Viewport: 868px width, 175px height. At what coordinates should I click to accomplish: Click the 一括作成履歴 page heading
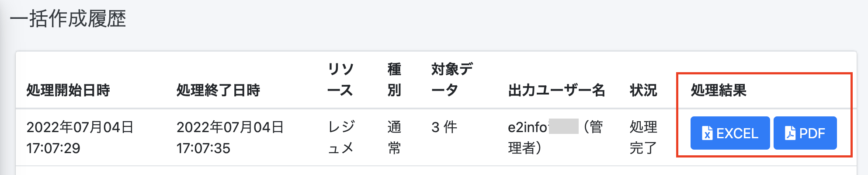[x=68, y=19]
